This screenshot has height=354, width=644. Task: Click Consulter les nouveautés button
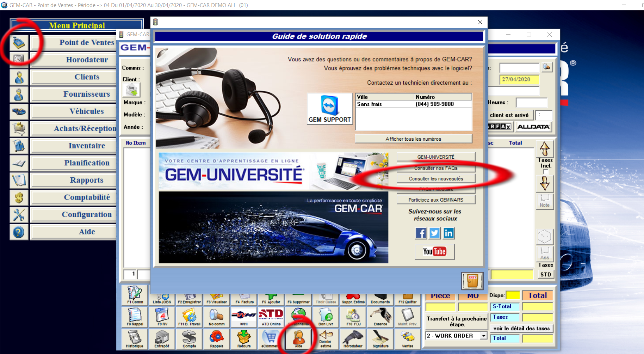436,179
